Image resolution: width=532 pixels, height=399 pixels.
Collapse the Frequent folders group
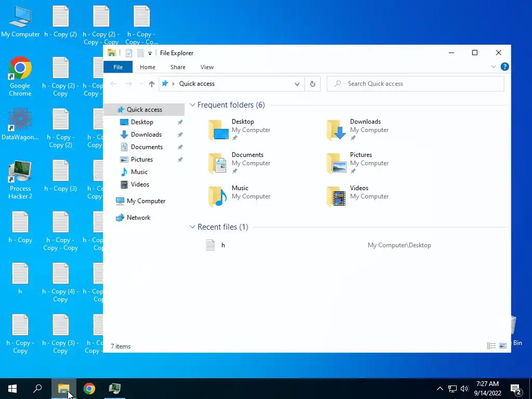tap(192, 105)
